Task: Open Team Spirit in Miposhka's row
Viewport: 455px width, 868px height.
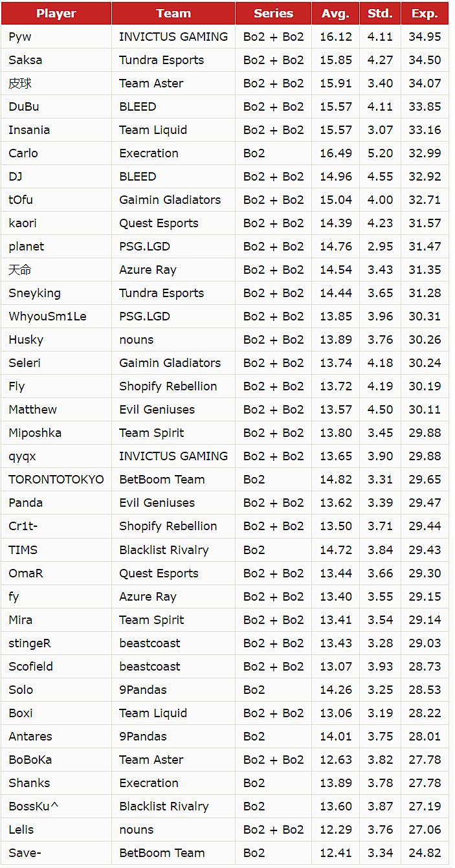Action: click(x=151, y=433)
